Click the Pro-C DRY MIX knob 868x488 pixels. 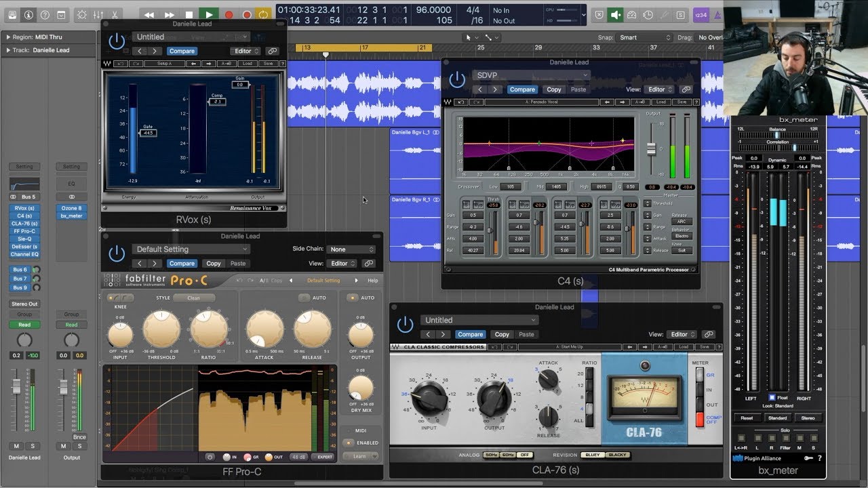point(361,388)
